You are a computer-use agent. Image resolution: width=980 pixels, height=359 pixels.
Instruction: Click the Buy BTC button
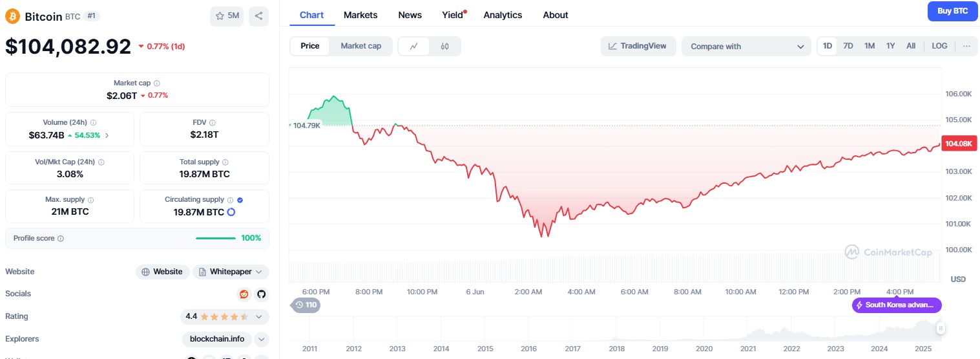tap(952, 12)
